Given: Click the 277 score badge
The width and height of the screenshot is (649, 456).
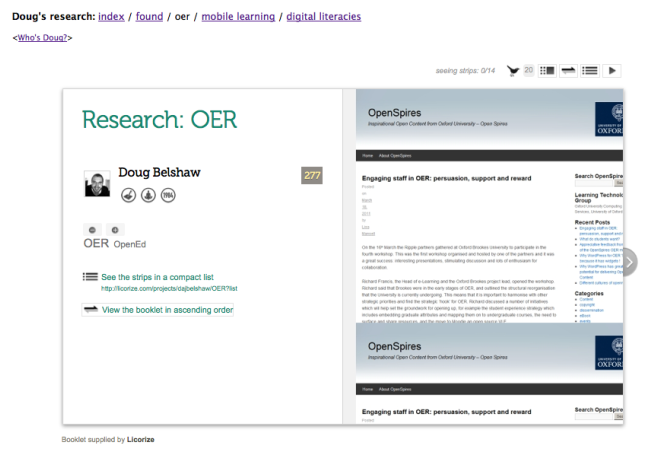Looking at the screenshot, I should click(312, 175).
